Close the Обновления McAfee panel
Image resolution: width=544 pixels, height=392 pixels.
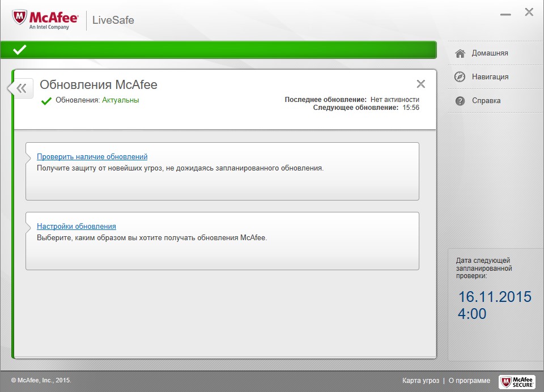coord(420,84)
